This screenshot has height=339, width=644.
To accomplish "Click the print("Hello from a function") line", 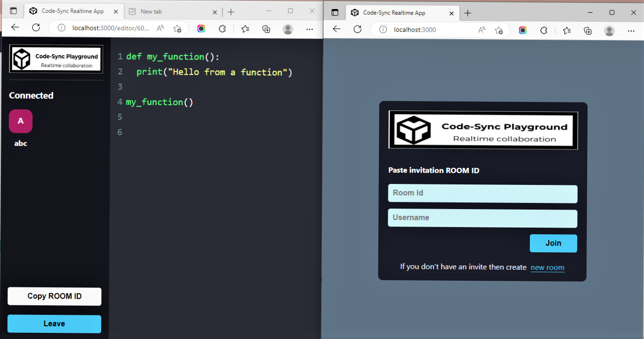I will tap(215, 72).
